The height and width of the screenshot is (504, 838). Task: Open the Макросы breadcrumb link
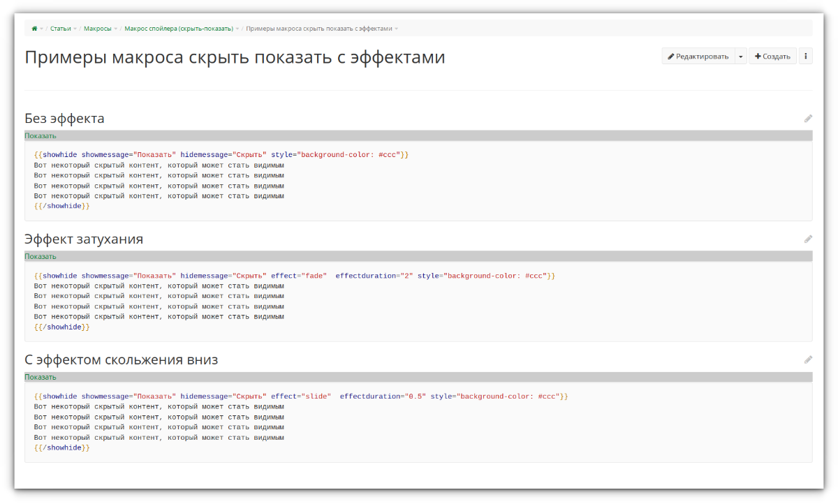[98, 29]
